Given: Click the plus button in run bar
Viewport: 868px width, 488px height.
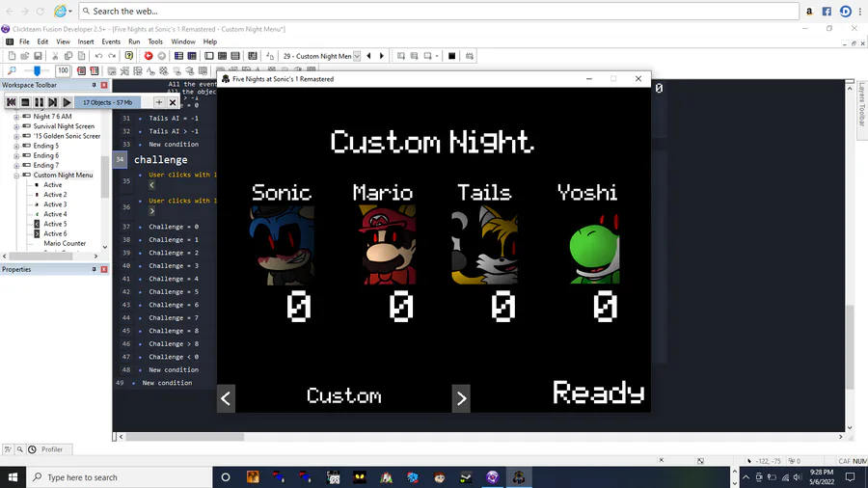Looking at the screenshot, I should [x=159, y=102].
